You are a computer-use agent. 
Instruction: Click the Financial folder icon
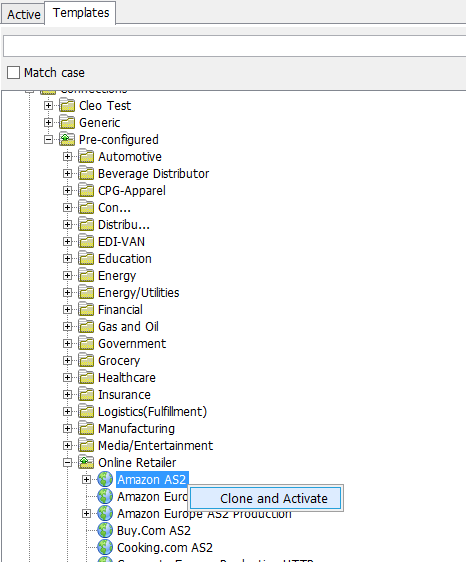pyautogui.click(x=86, y=310)
